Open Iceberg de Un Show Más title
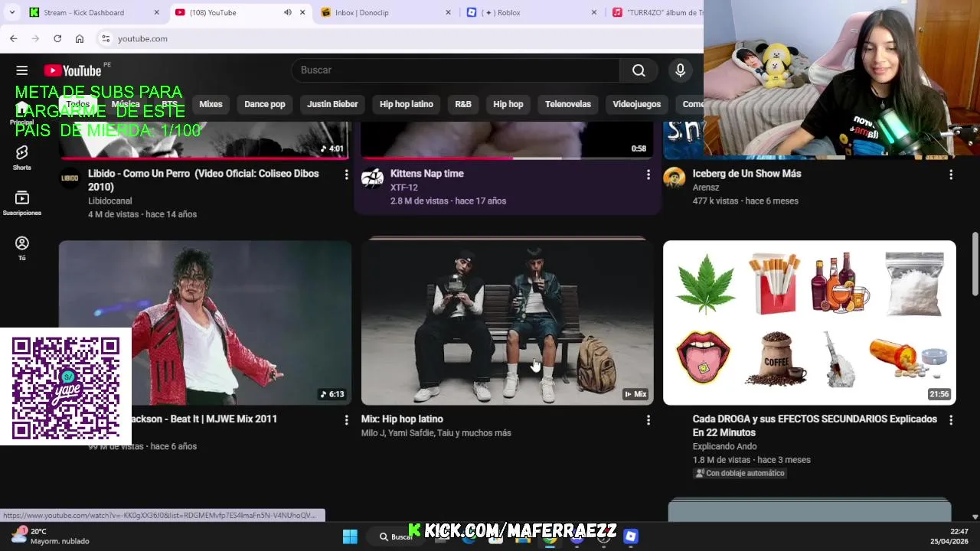980x551 pixels. click(746, 174)
